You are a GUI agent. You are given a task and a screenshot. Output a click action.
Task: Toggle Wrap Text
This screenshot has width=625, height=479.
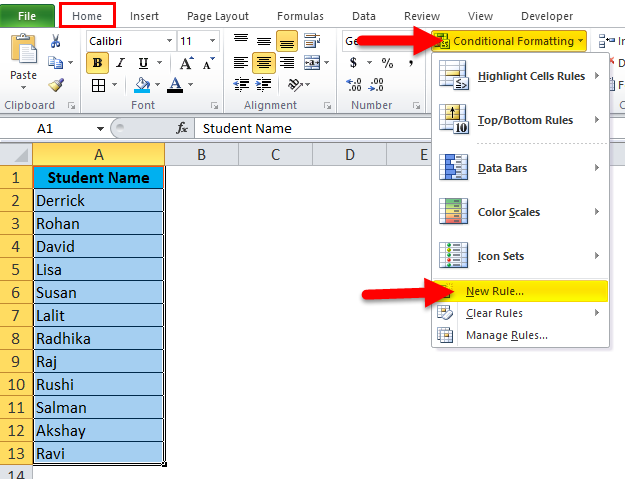[x=312, y=41]
